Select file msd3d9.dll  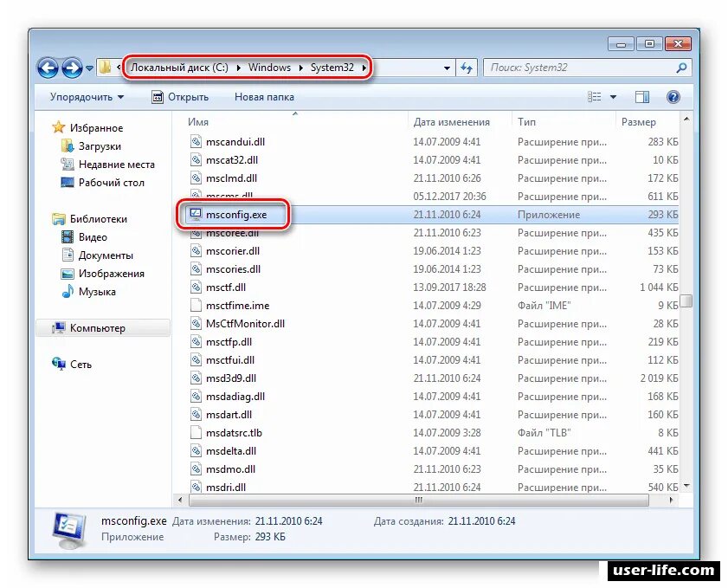[231, 378]
